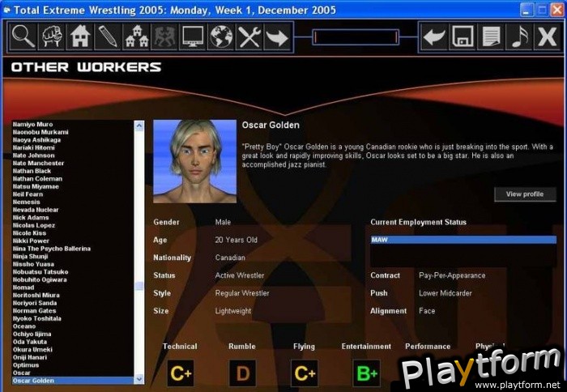This screenshot has height=392, width=567.
Task: Open the television monitor icon
Action: (193, 36)
